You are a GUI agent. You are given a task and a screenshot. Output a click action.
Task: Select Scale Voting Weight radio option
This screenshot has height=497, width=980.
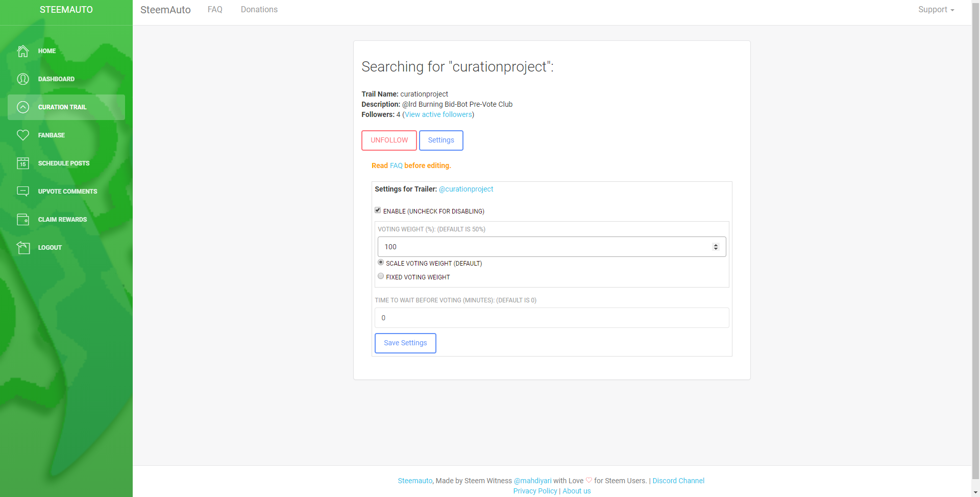pos(381,263)
